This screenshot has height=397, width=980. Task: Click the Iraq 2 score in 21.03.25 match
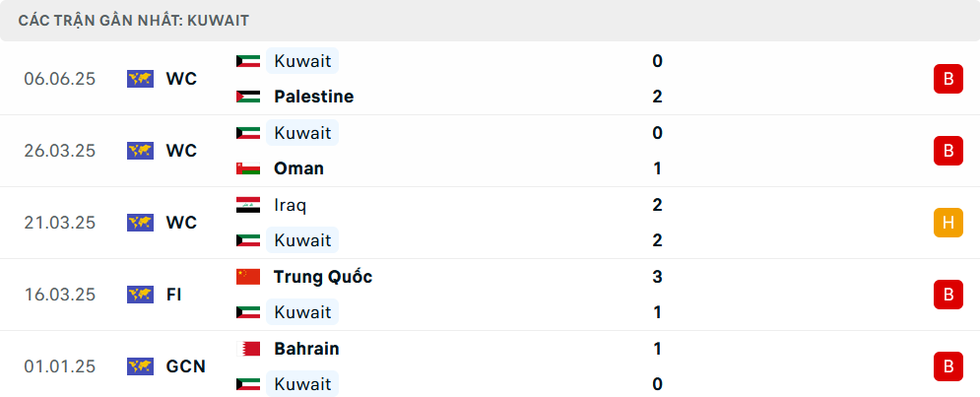pyautogui.click(x=657, y=205)
